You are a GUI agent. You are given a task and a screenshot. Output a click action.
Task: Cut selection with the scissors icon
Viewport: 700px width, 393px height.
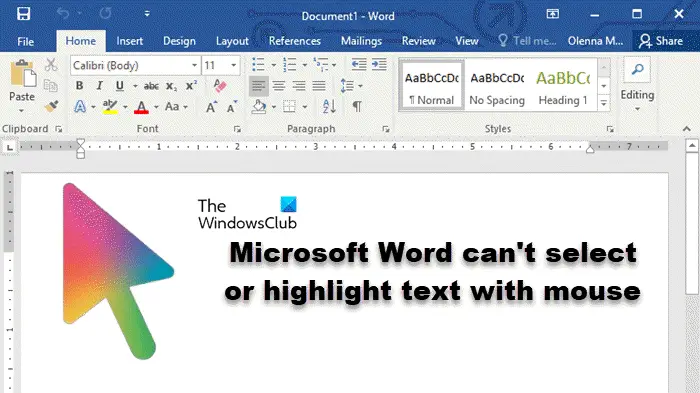pyautogui.click(x=51, y=65)
